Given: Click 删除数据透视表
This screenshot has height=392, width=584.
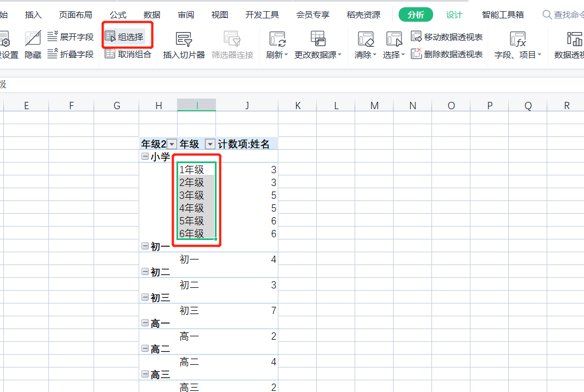Looking at the screenshot, I should coord(447,55).
